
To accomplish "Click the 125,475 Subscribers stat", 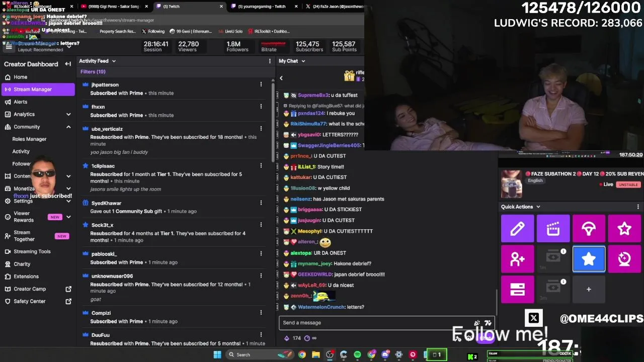I will point(309,46).
